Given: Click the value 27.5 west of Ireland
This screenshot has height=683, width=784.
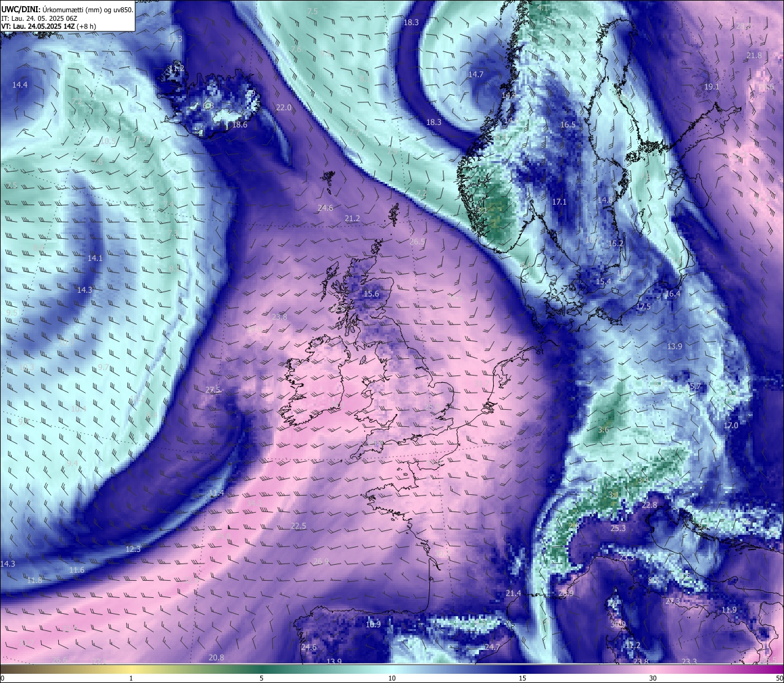Looking at the screenshot, I should pos(213,390).
